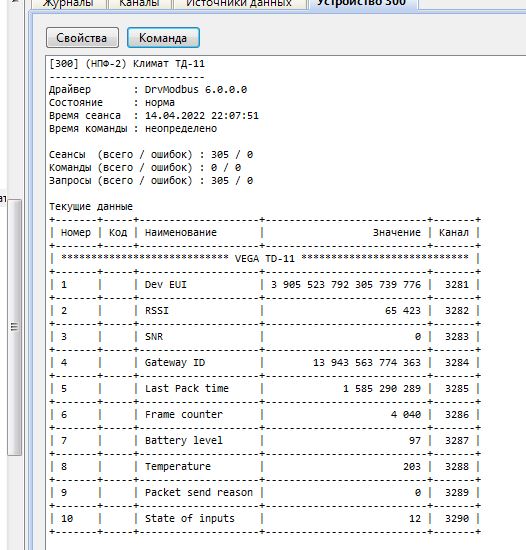Click command time value неопределено
This screenshot has height=550, width=526.
coord(181,129)
